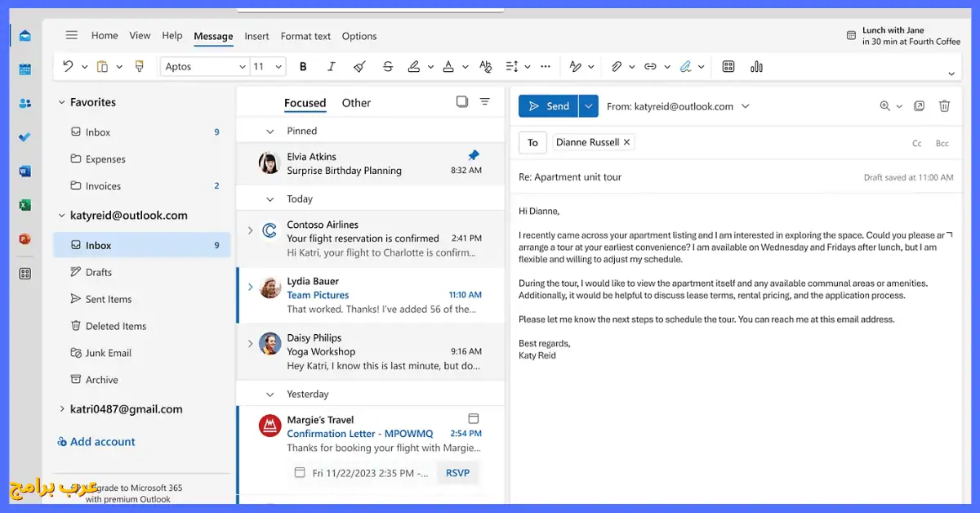Select the Format Painter icon
This screenshot has width=980, height=513.
139,66
